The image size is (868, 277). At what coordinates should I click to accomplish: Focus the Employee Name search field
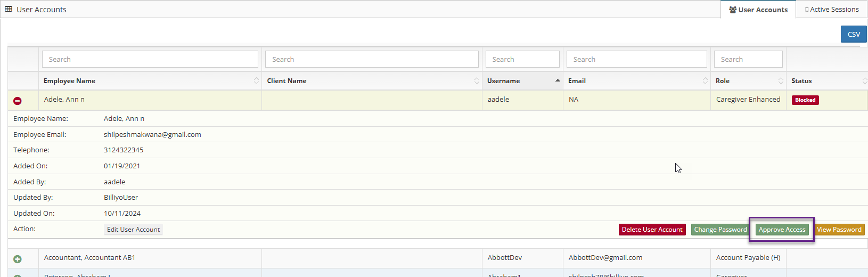click(150, 59)
